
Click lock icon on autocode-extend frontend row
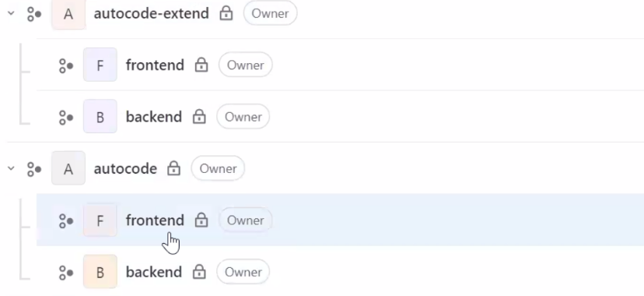201,65
